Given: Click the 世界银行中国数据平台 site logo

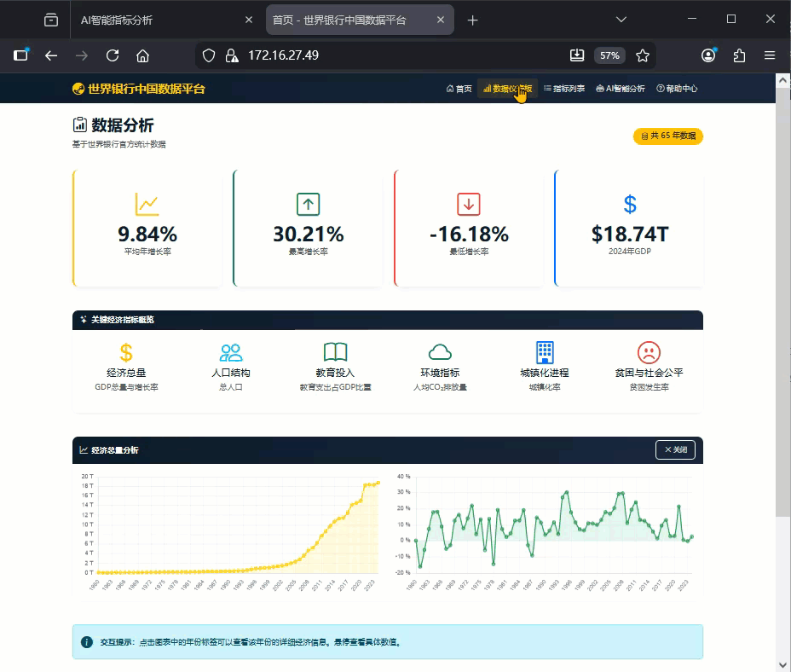Looking at the screenshot, I should pyautogui.click(x=139, y=89).
